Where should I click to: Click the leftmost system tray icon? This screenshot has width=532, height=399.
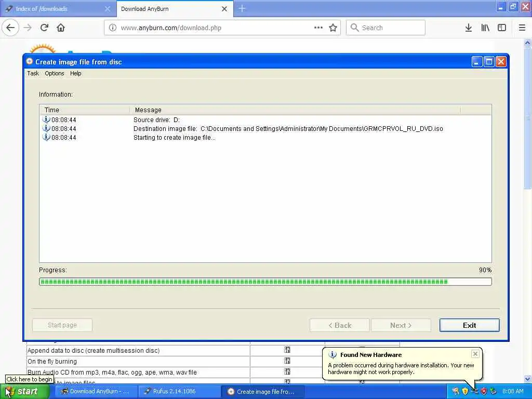click(x=456, y=391)
